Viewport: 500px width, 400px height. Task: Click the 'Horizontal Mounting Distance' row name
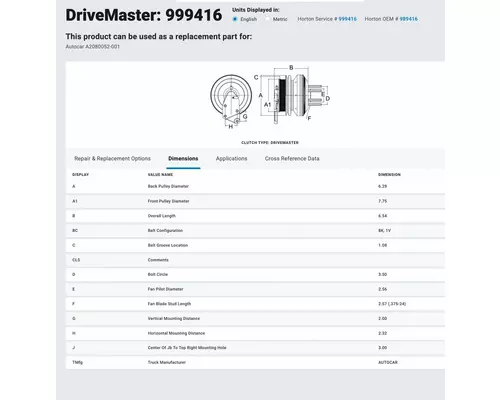(176, 333)
